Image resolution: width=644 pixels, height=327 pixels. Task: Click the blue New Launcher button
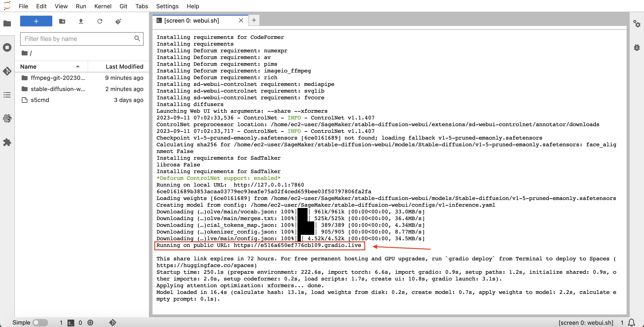36,21
